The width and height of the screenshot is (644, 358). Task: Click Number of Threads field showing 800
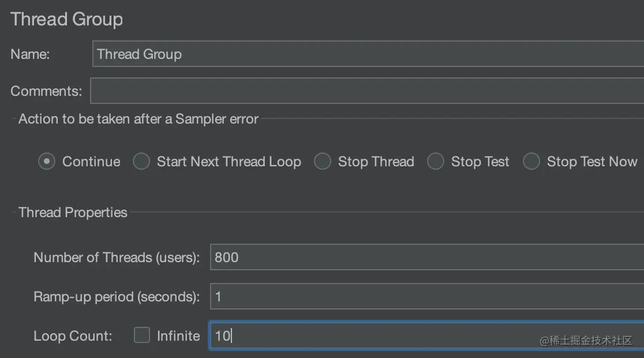tap(427, 257)
